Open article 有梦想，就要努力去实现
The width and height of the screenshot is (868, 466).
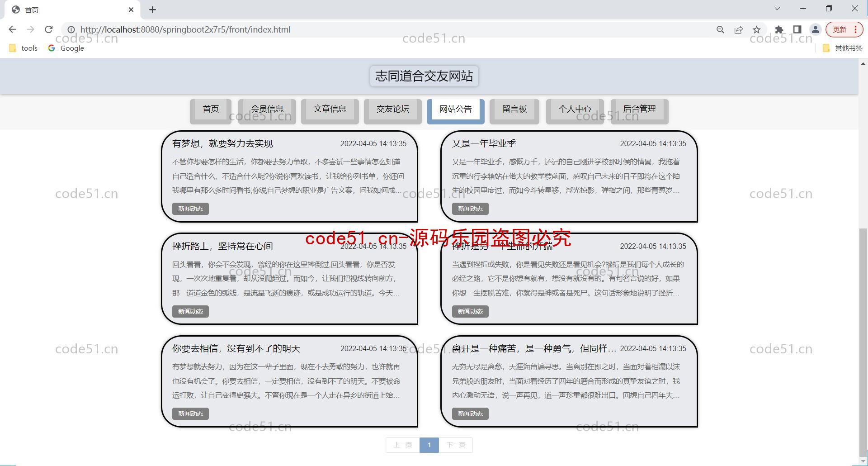coord(222,143)
